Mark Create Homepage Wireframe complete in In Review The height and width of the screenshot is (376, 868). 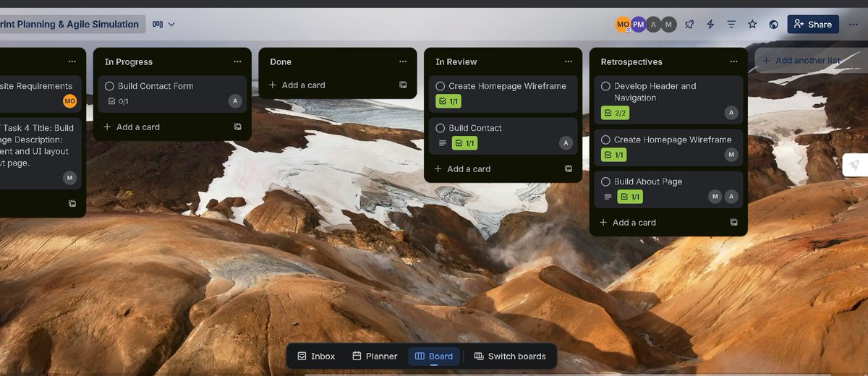(x=440, y=86)
